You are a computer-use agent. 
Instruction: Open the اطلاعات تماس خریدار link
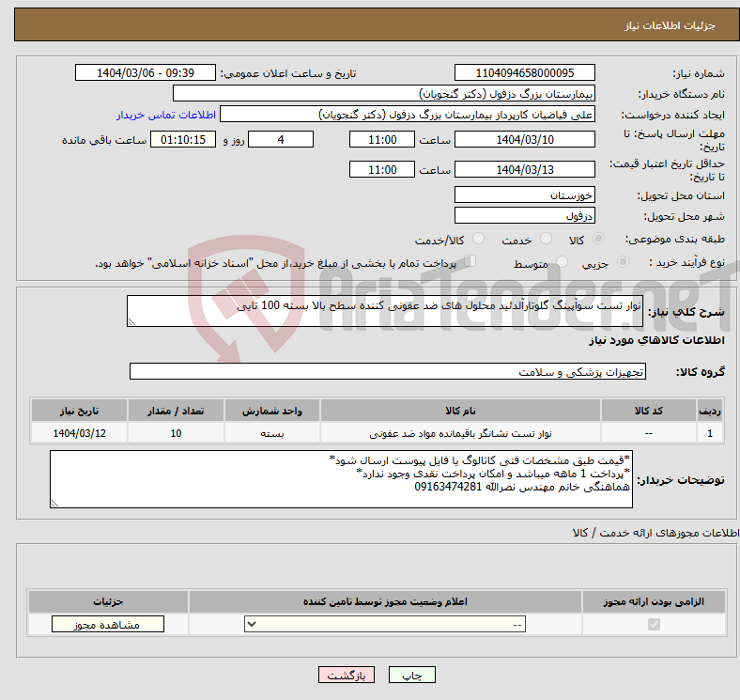(166, 115)
